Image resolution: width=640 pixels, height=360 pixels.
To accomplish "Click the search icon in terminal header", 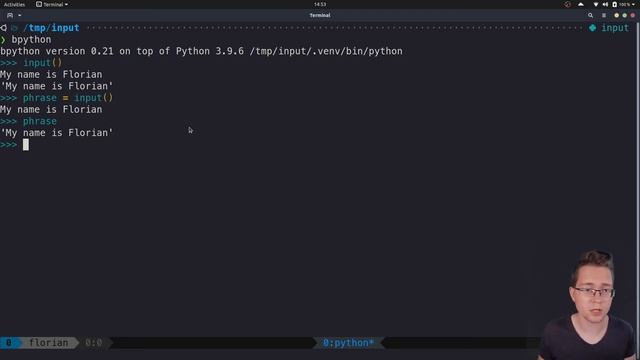I will (x=590, y=16).
